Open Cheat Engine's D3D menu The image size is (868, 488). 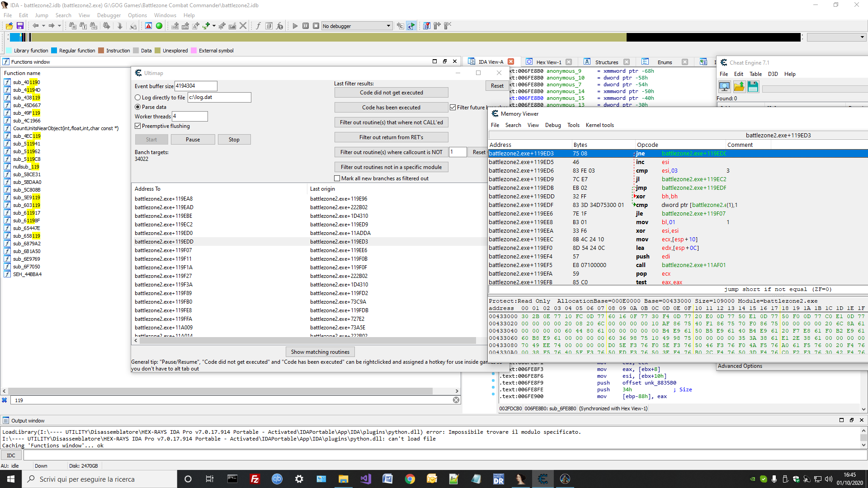773,74
